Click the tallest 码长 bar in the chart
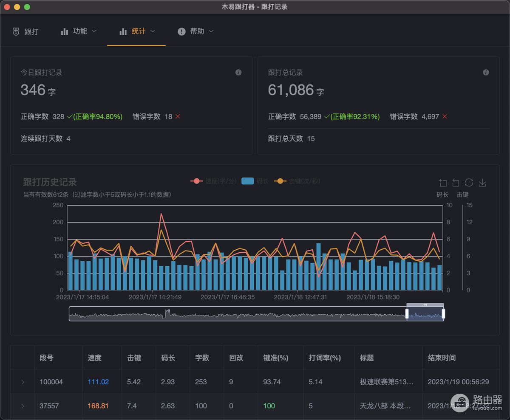This screenshot has height=420, width=510. point(318,267)
